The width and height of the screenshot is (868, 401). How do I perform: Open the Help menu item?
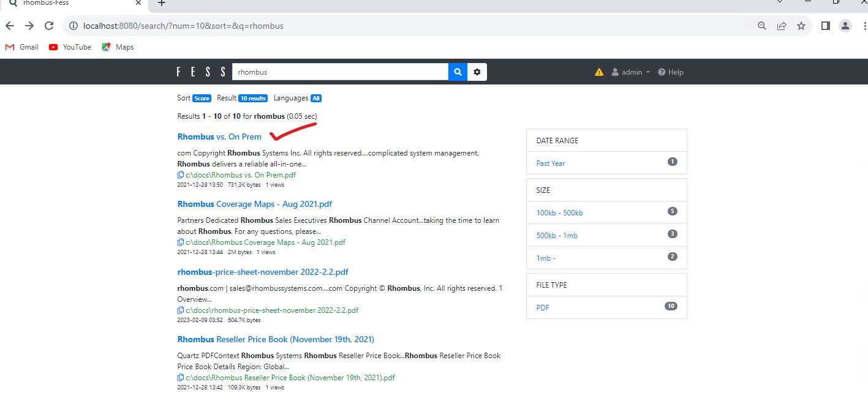point(671,72)
